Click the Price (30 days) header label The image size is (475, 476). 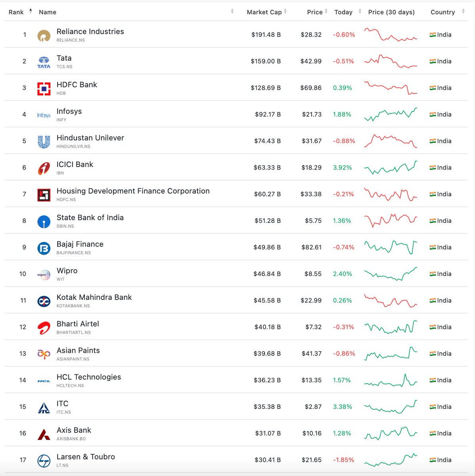click(x=391, y=12)
